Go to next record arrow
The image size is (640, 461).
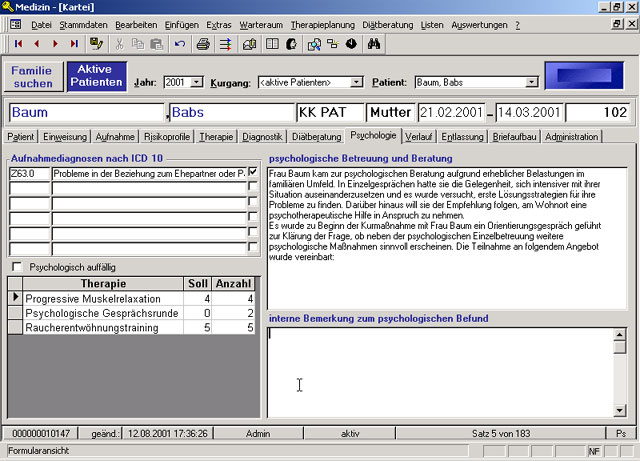point(56,44)
